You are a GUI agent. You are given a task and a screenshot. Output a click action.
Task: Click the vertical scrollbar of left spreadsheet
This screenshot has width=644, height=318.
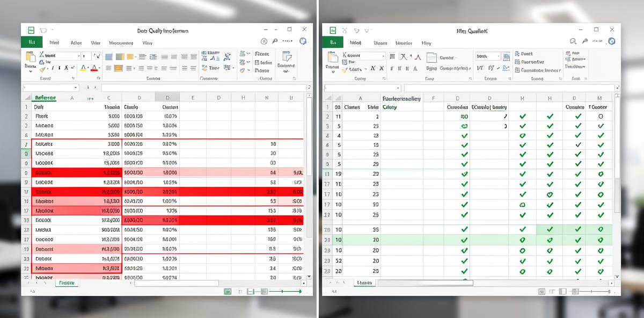tap(310, 188)
